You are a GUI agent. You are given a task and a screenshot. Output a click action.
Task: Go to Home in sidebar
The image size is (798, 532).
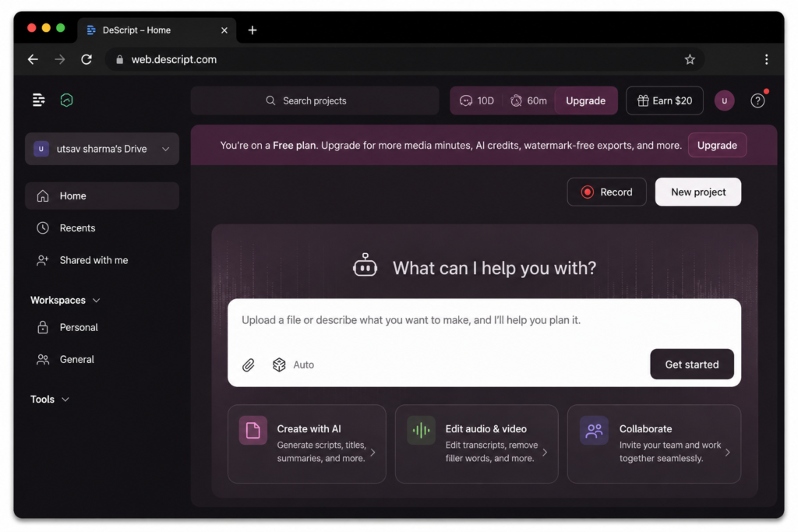click(x=102, y=196)
